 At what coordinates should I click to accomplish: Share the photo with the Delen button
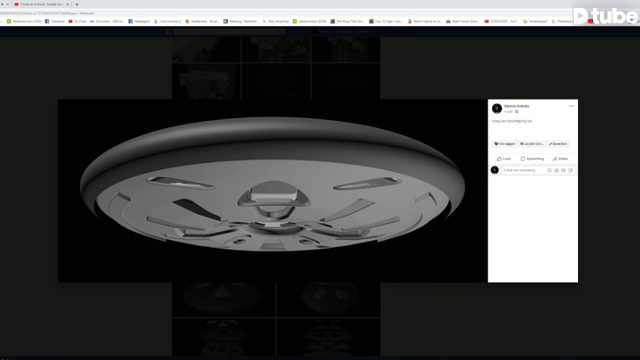pos(560,159)
